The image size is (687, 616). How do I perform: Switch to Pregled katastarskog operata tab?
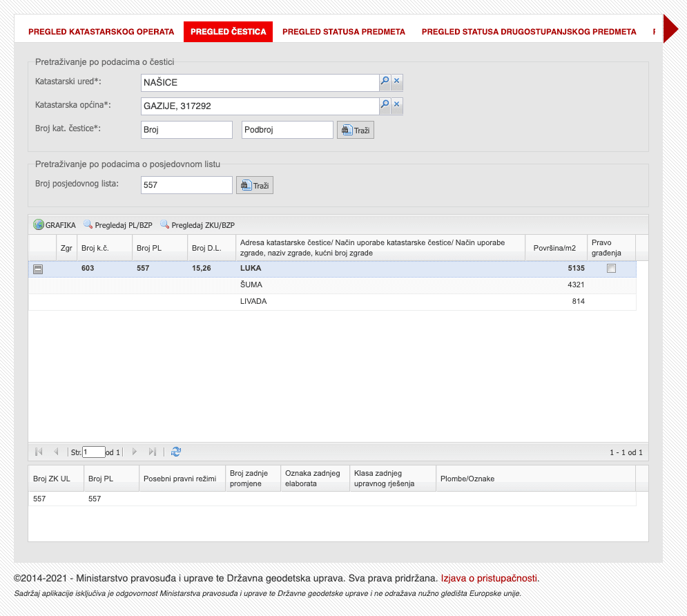coord(101,32)
